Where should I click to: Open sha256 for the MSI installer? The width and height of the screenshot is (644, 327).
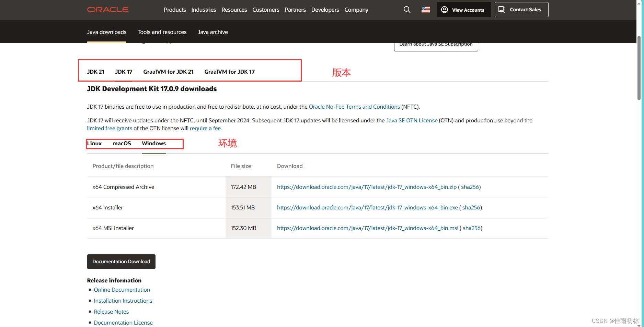(472, 228)
